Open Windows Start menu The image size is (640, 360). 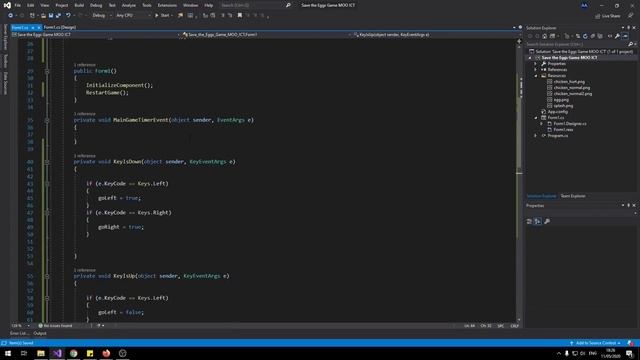(8, 353)
